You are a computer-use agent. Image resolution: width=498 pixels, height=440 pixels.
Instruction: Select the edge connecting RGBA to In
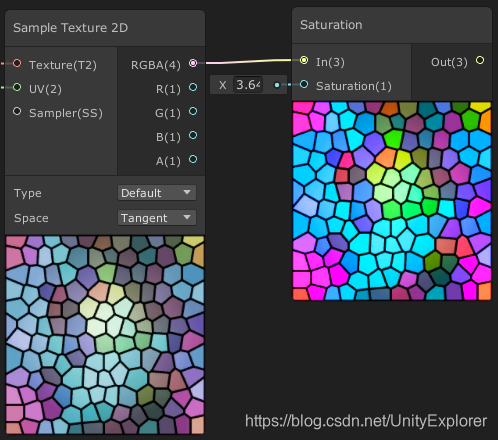point(248,62)
